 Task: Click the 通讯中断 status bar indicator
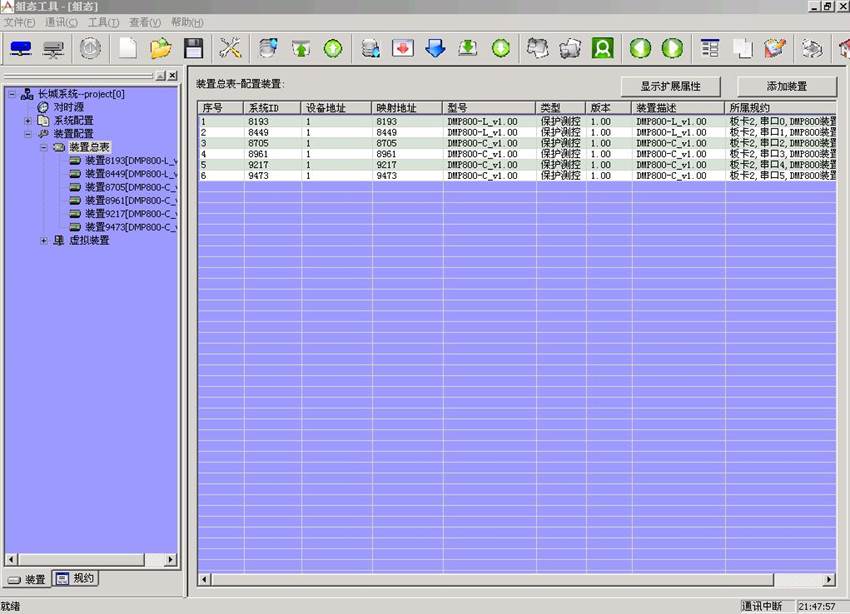click(x=762, y=606)
